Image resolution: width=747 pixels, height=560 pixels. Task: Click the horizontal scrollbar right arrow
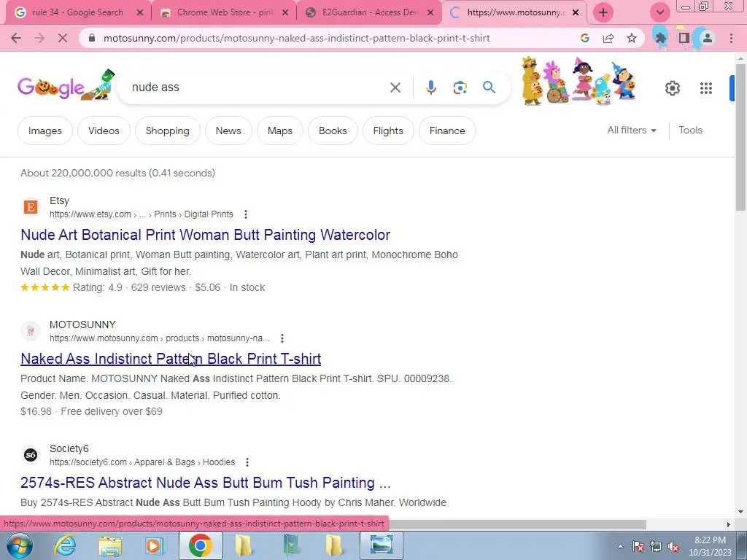(x=729, y=524)
